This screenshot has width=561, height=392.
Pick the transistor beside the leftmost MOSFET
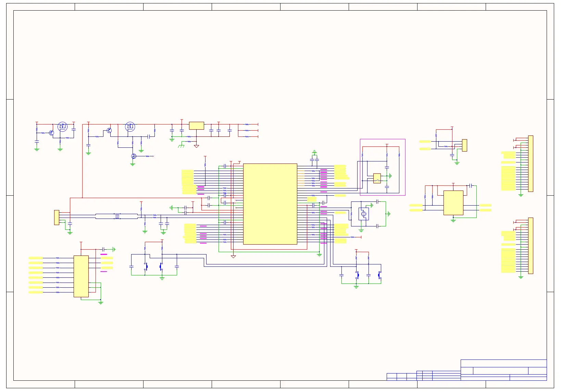51,133
